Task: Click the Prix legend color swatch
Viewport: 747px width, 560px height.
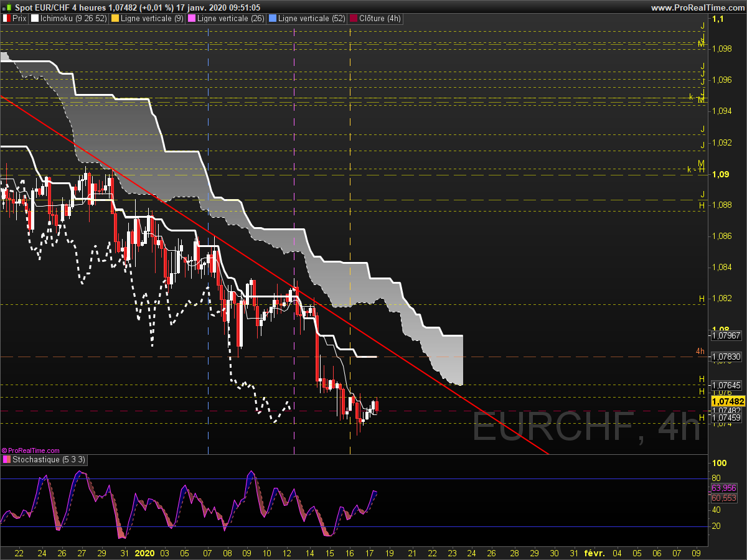Action: coord(6,19)
